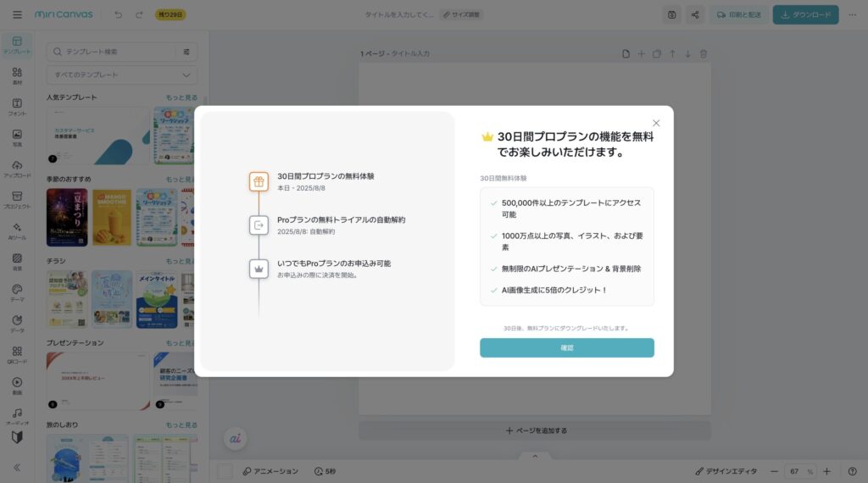The height and width of the screenshot is (483, 868).
Task: Click もっと見る for チラシ
Action: coord(181,261)
